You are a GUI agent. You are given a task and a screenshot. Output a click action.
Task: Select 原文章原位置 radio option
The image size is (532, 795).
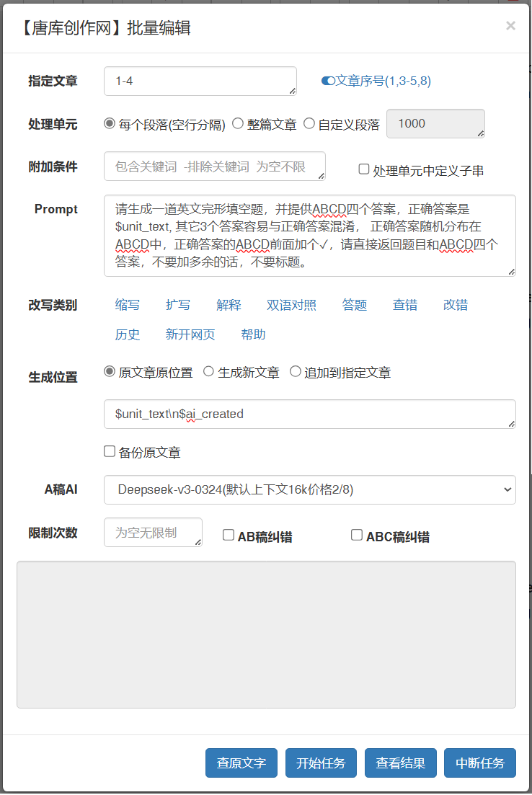[110, 371]
